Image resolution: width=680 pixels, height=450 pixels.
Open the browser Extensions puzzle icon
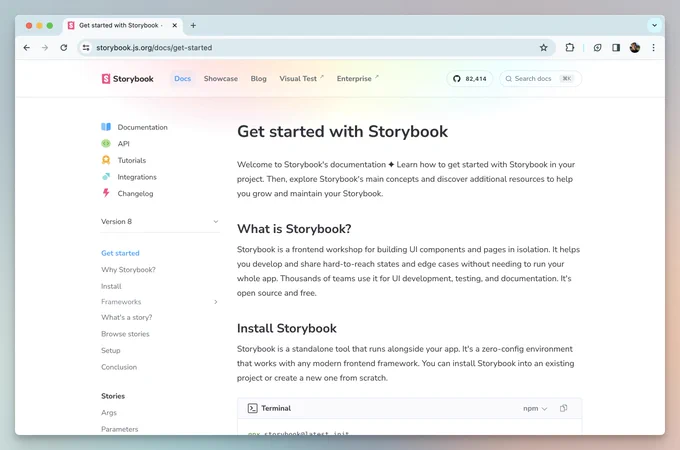point(570,48)
